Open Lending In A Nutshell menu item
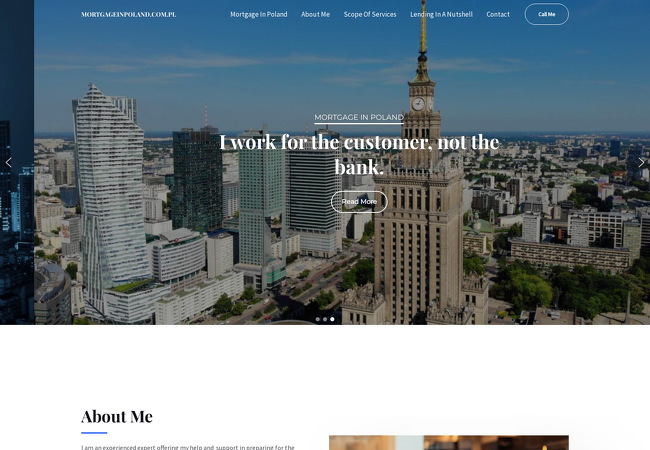 tap(441, 14)
